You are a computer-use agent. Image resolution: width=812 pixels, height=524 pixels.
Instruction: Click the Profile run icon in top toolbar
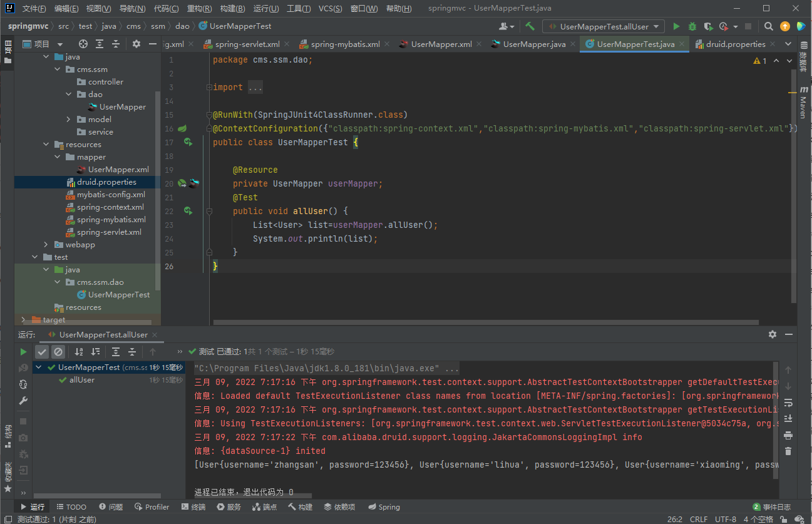(x=724, y=26)
